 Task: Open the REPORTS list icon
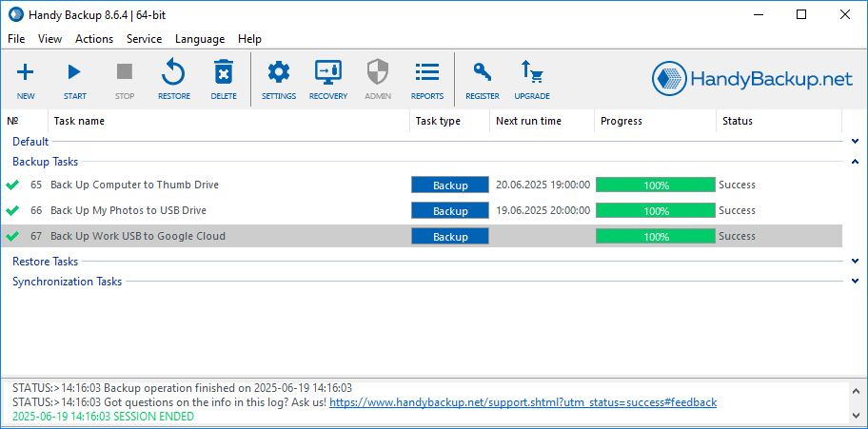426,72
